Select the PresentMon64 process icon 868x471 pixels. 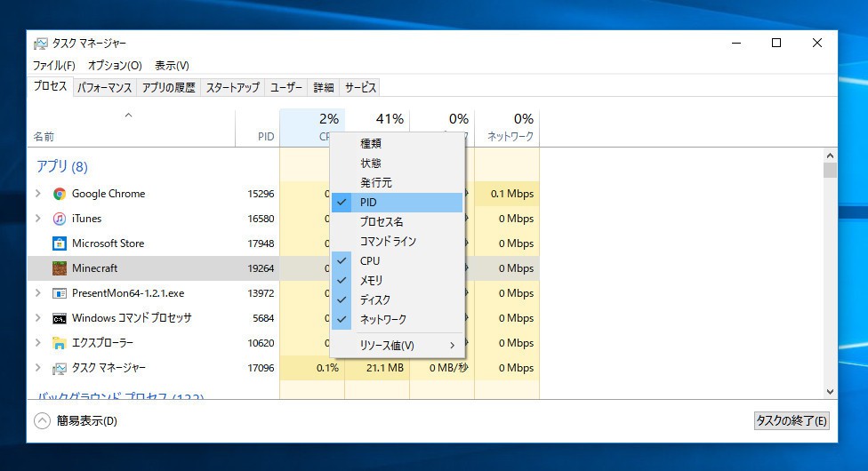pos(60,293)
